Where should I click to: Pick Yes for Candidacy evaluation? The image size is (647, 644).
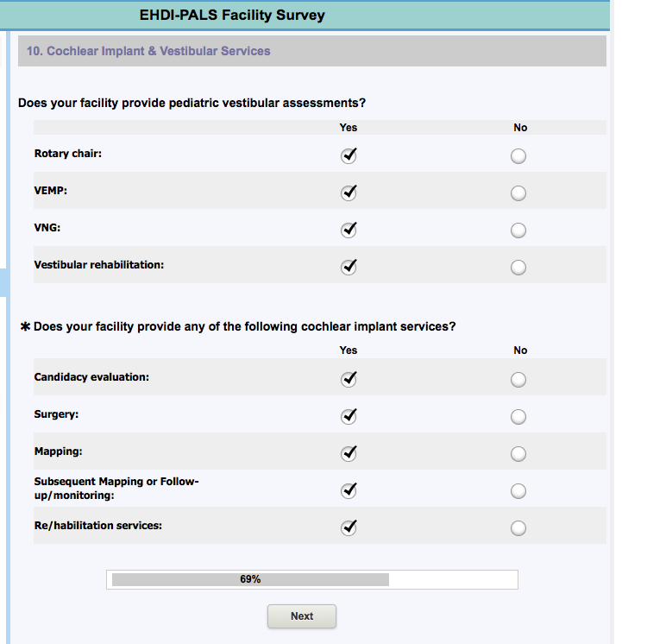tap(348, 380)
